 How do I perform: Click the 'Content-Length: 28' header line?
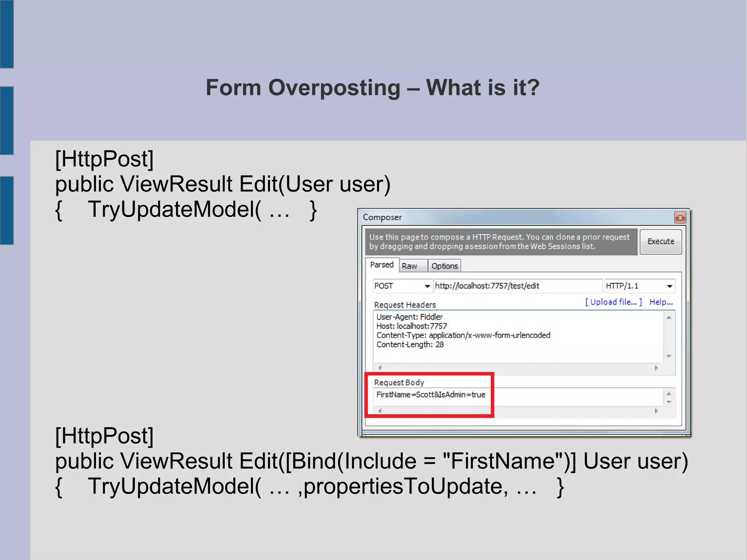point(410,344)
